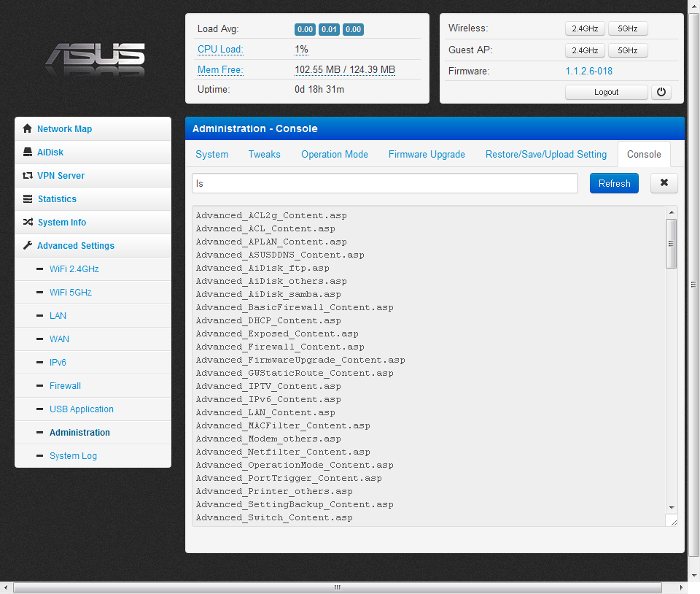The height and width of the screenshot is (594, 700).
Task: Click the horizontal scrollbar at page bottom
Action: pyautogui.click(x=337, y=587)
